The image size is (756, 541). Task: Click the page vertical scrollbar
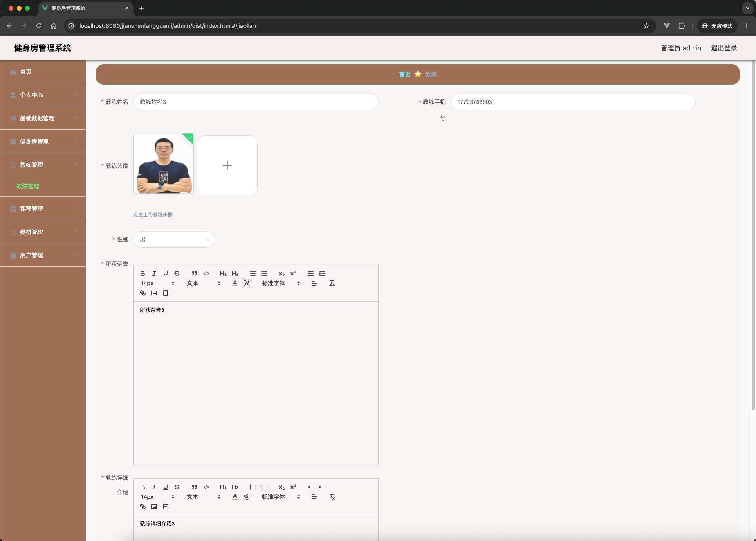tap(753, 235)
